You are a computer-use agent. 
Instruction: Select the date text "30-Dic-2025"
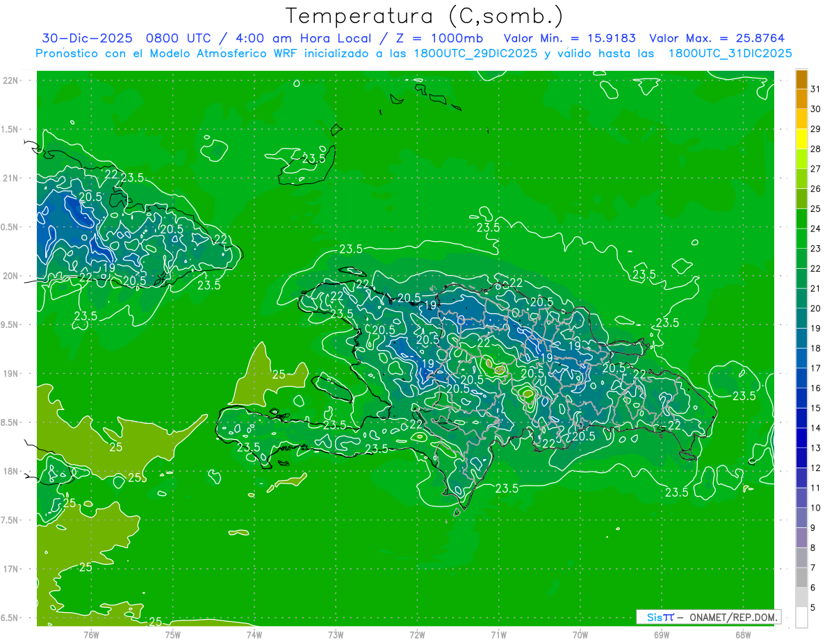[x=87, y=38]
